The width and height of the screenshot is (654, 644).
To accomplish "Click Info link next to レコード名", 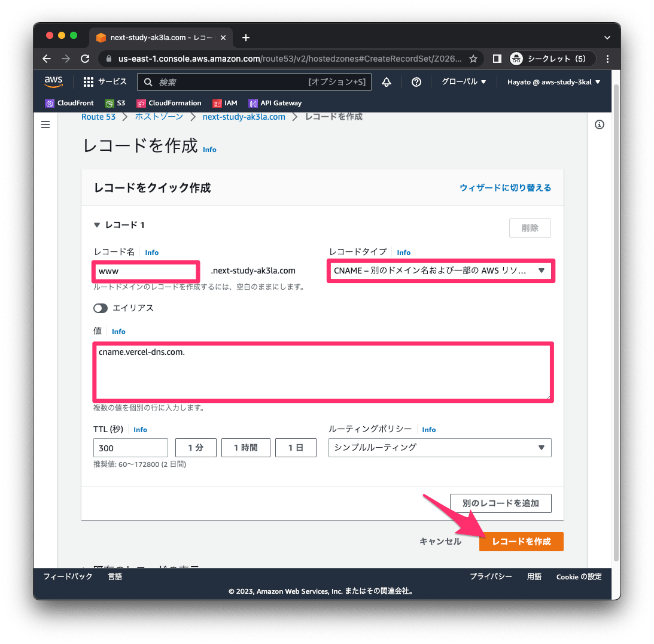I will 152,253.
